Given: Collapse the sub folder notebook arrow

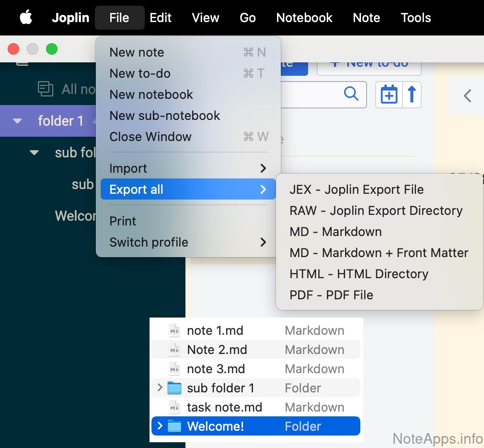Looking at the screenshot, I should pos(34,153).
